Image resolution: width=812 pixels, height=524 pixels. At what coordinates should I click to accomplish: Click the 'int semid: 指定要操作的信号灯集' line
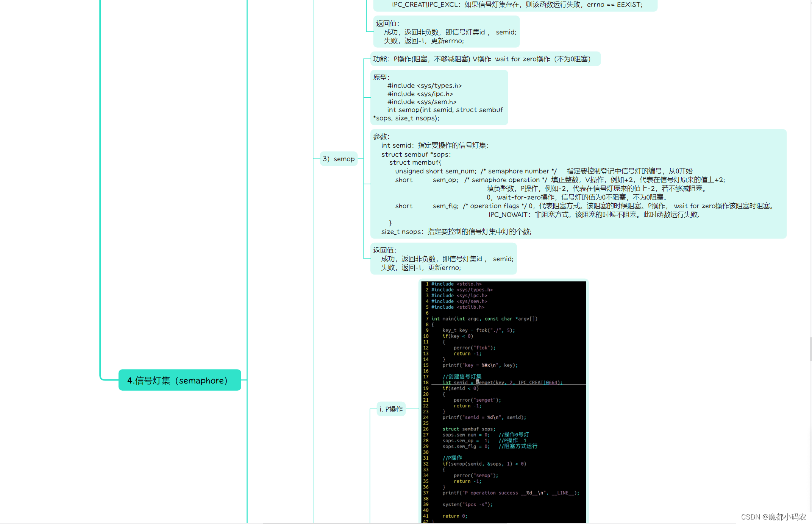pyautogui.click(x=435, y=145)
